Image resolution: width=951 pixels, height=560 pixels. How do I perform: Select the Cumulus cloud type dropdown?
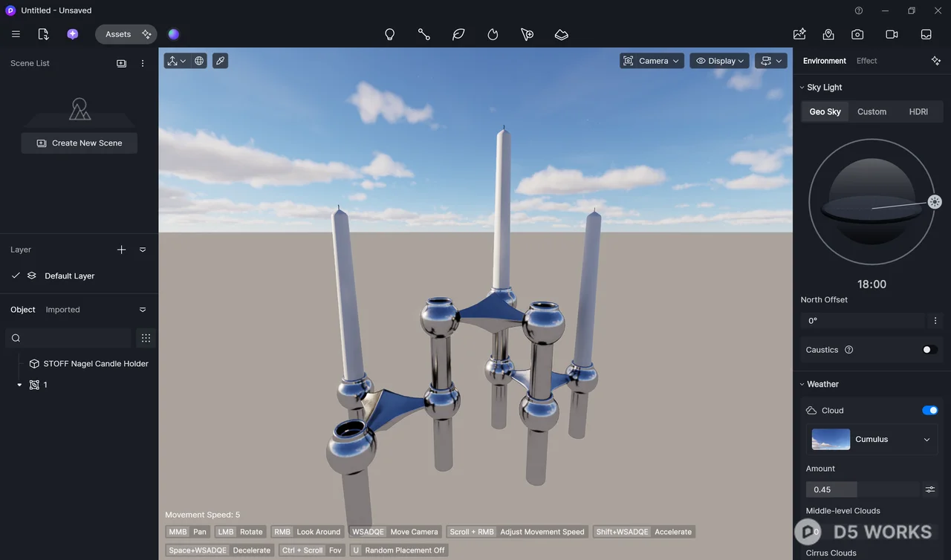[x=872, y=439]
